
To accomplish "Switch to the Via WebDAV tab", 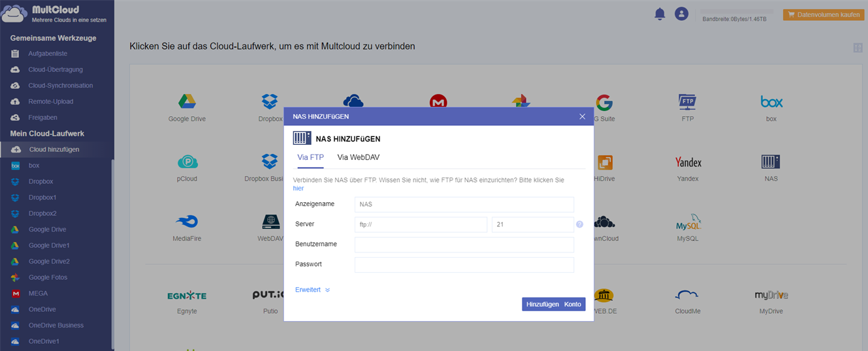I will click(x=358, y=157).
